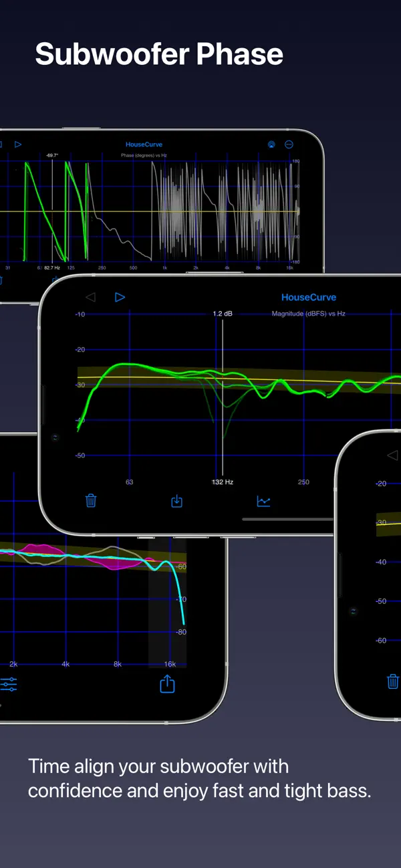Viewport: 401px width, 868px height.
Task: Click the 63 Hz axis label on the magnitude graph
Action: 130,482
